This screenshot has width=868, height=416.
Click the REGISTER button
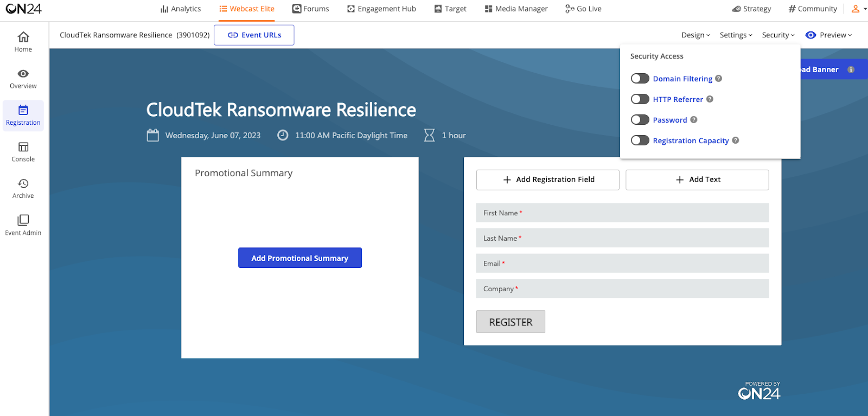click(x=510, y=322)
